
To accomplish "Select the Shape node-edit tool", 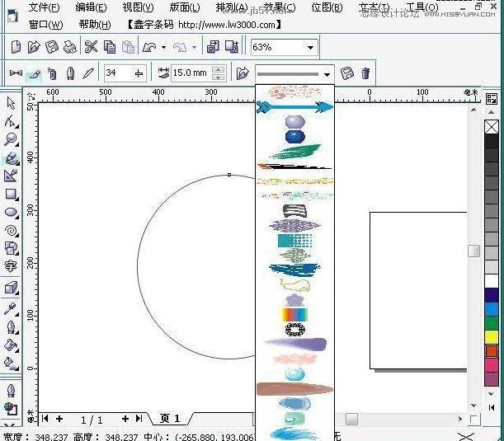I will click(11, 121).
